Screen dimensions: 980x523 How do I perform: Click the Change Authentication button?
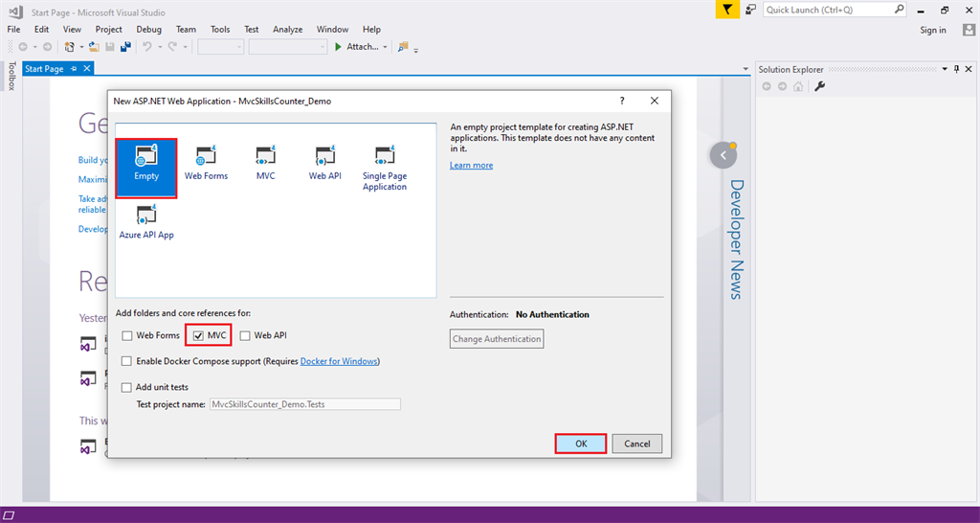click(497, 339)
